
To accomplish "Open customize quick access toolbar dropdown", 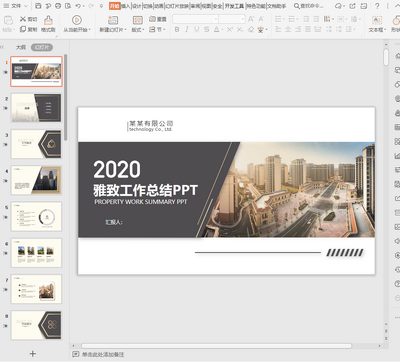I will pyautogui.click(x=101, y=6).
